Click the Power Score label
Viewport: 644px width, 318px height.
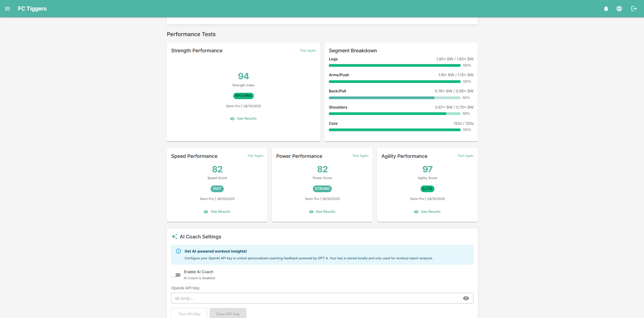coord(322,178)
